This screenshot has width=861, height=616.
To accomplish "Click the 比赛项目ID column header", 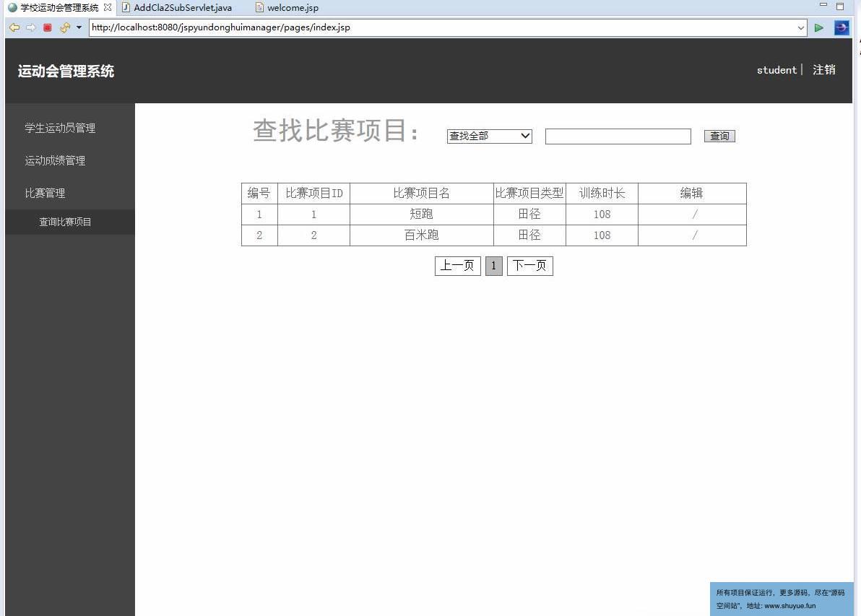I will [314, 194].
